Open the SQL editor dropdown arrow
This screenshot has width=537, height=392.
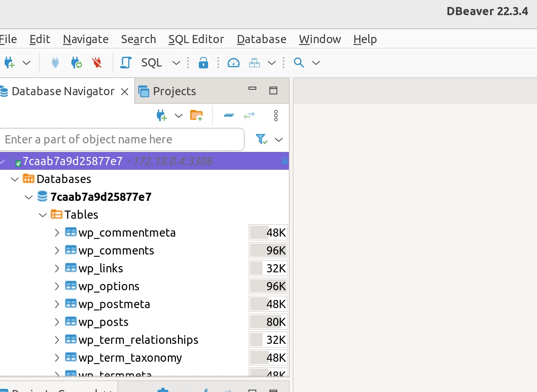pos(176,63)
